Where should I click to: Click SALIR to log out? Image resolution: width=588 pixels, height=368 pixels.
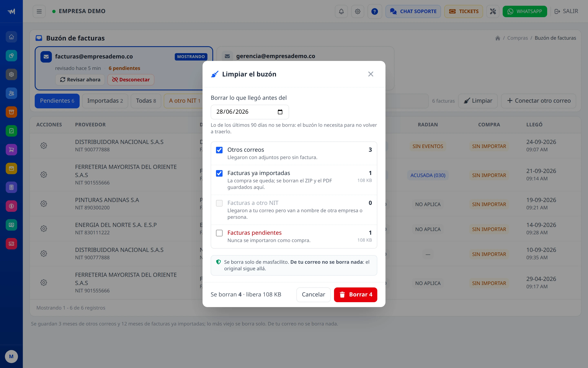pyautogui.click(x=566, y=11)
